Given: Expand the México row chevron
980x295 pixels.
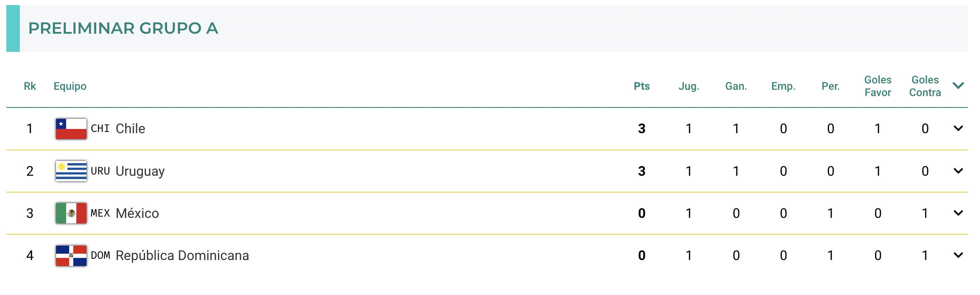Looking at the screenshot, I should coord(958,213).
